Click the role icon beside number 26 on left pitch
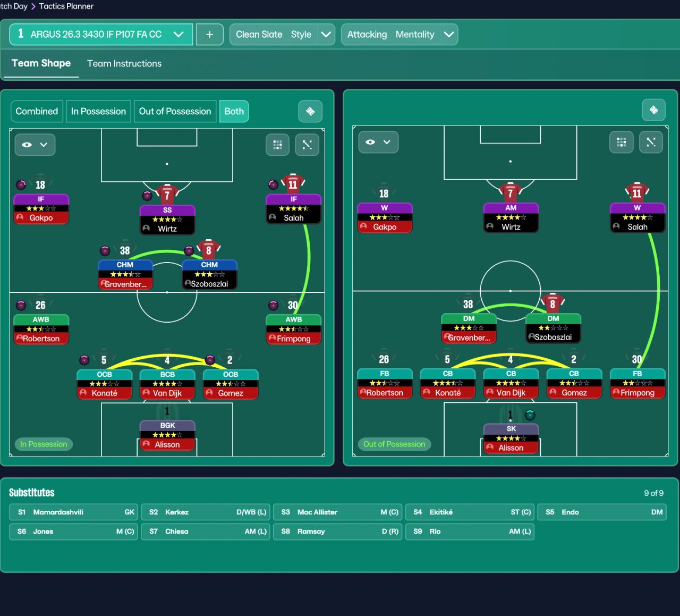 coord(21,305)
